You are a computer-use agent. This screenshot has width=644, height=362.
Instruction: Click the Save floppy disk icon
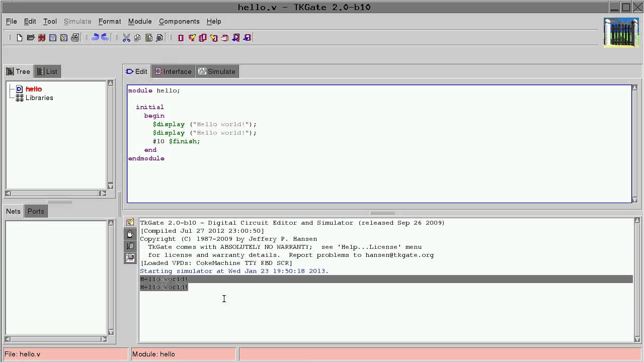pos(53,38)
